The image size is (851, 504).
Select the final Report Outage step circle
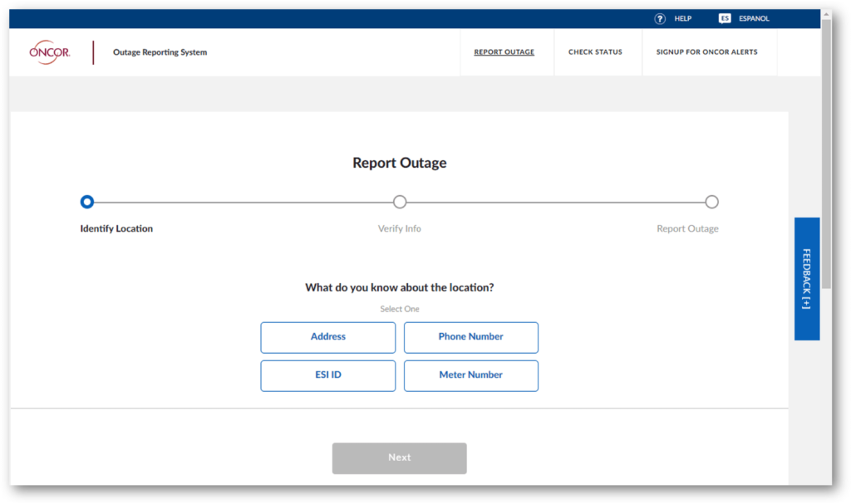tap(711, 202)
